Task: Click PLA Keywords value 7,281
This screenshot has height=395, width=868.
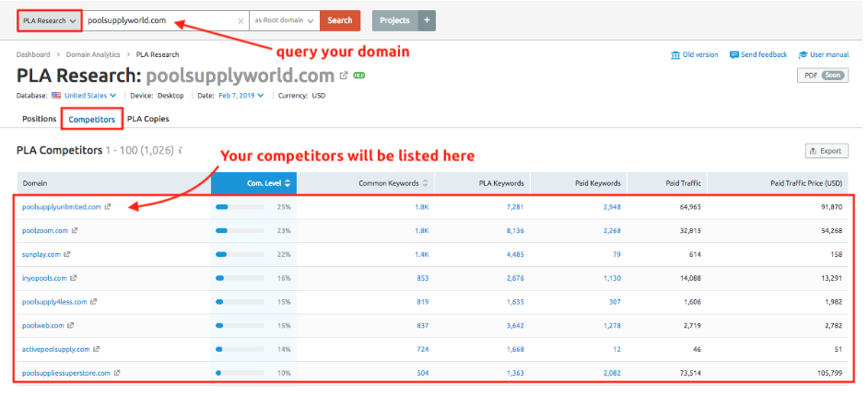Action: click(x=515, y=207)
